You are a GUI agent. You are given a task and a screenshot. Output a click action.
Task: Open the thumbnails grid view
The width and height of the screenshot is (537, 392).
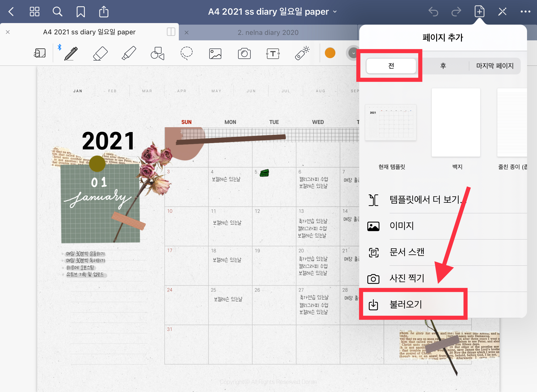[34, 12]
